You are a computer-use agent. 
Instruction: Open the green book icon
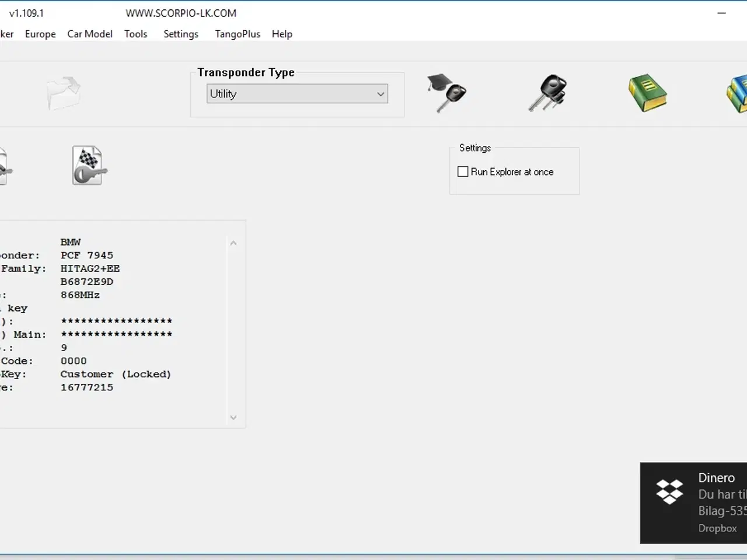[x=647, y=93]
